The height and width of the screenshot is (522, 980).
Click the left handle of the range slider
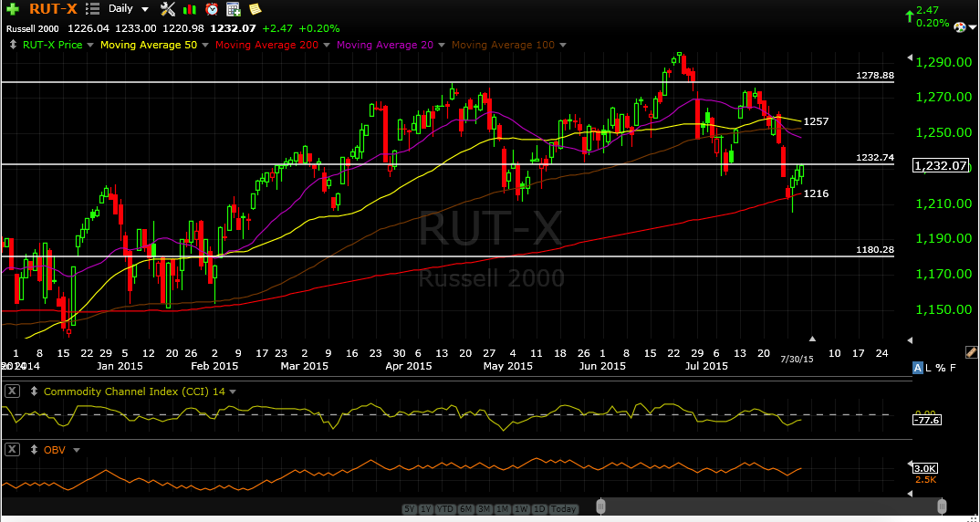click(600, 506)
